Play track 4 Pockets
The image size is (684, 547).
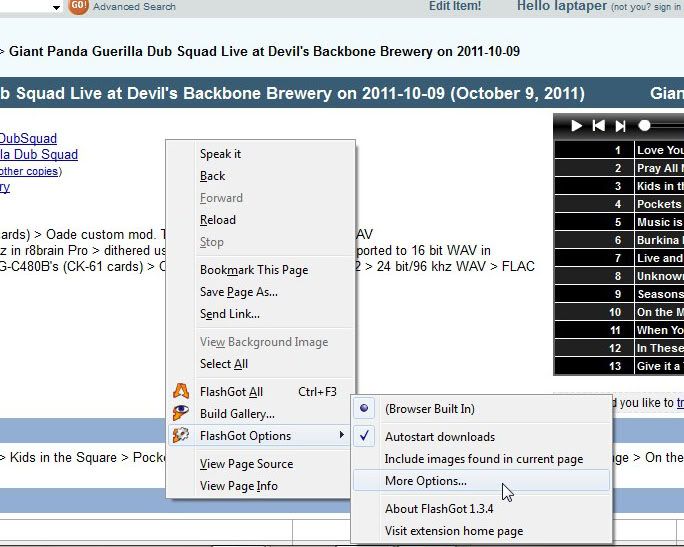(619, 204)
